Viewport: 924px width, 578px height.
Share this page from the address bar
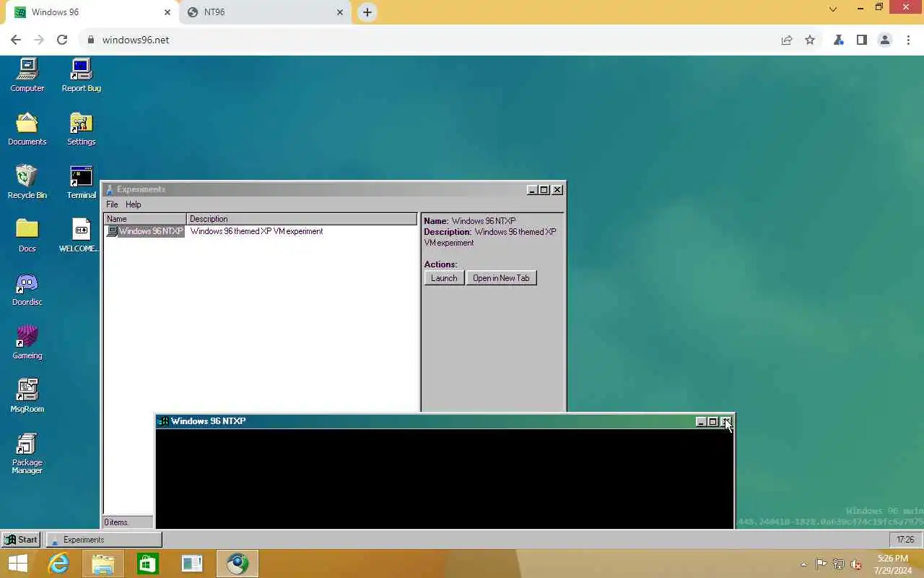787,40
